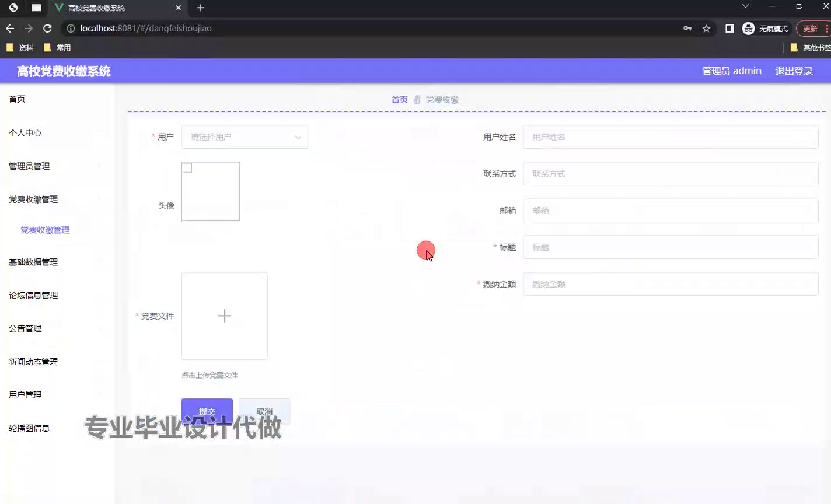Open the 常用 bookmarks folder

point(57,48)
